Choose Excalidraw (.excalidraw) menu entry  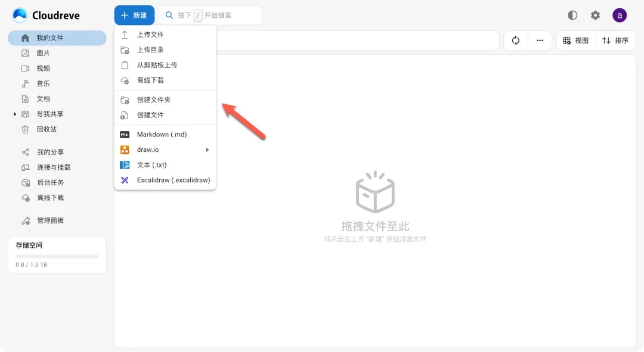165,180
